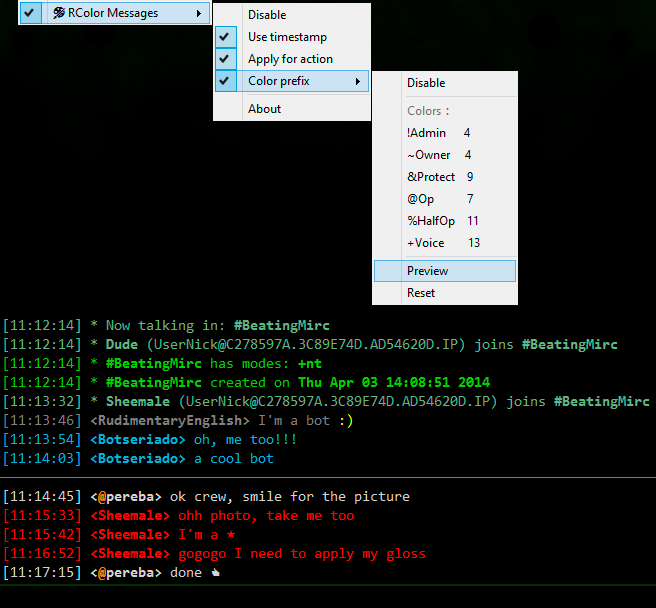Screen dimensions: 656x608
Task: Toggle the Apply for action checkmark
Action: click(x=225, y=59)
